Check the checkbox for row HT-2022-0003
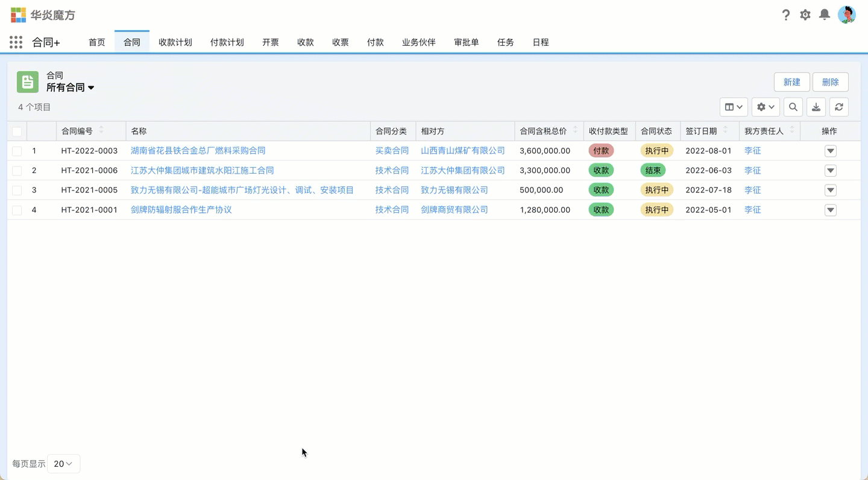Viewport: 868px width, 480px height. coord(16,151)
